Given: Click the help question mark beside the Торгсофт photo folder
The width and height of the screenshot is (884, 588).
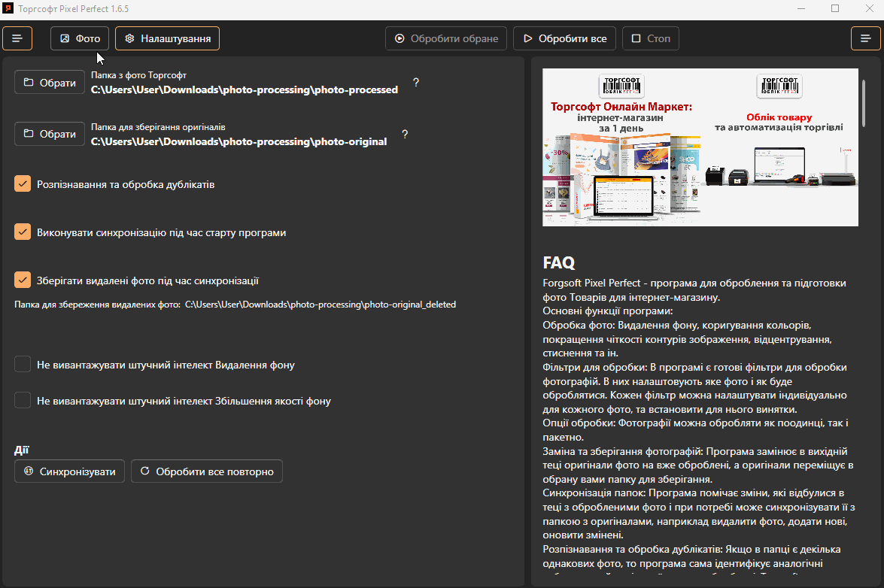Looking at the screenshot, I should (415, 83).
